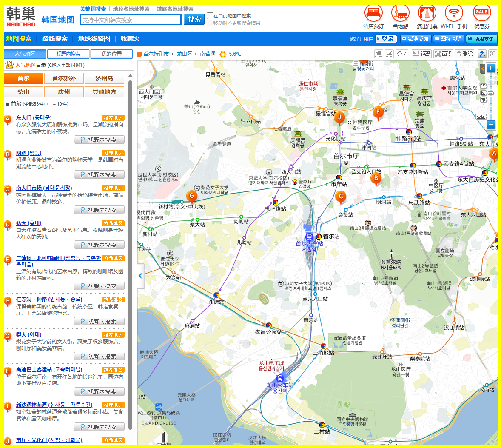Click the 错误反馈 button
Screen dimensions: 501x448
pyautogui.click(x=416, y=39)
